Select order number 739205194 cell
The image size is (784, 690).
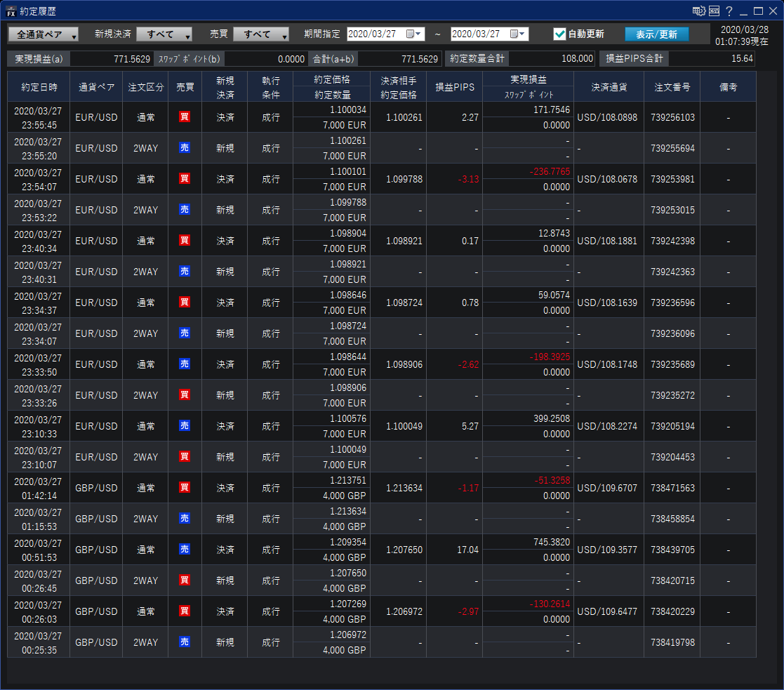pyautogui.click(x=672, y=426)
